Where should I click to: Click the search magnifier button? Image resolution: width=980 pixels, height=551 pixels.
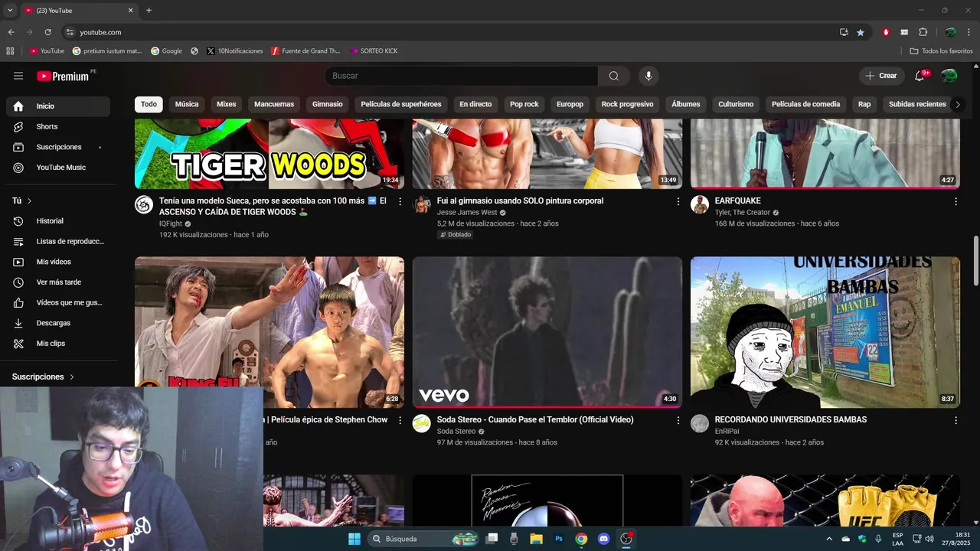pyautogui.click(x=614, y=76)
